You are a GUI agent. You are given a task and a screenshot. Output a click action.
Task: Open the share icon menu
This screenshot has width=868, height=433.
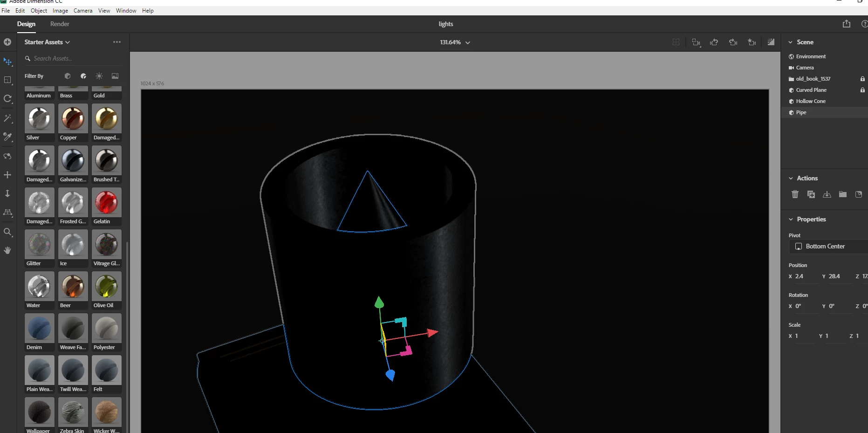847,24
